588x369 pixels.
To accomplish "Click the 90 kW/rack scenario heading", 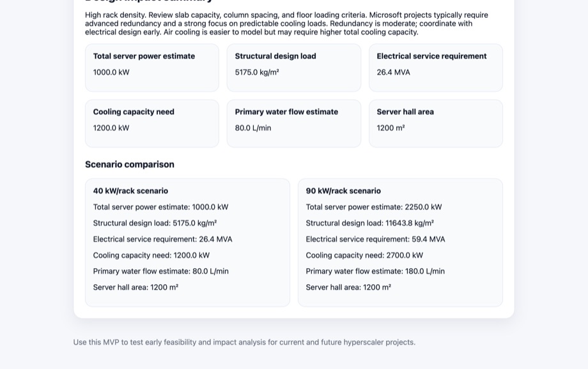I will 343,191.
